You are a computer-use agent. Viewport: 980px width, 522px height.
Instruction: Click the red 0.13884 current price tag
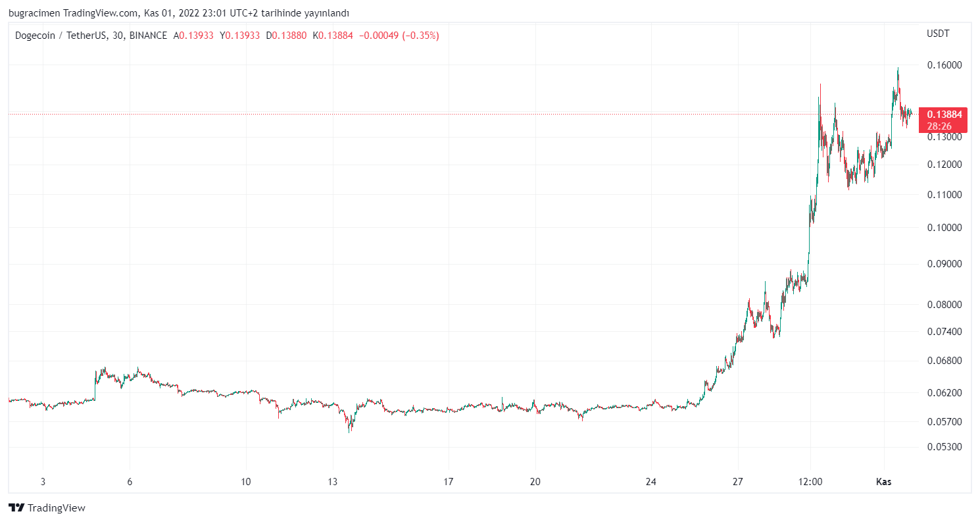(x=944, y=115)
